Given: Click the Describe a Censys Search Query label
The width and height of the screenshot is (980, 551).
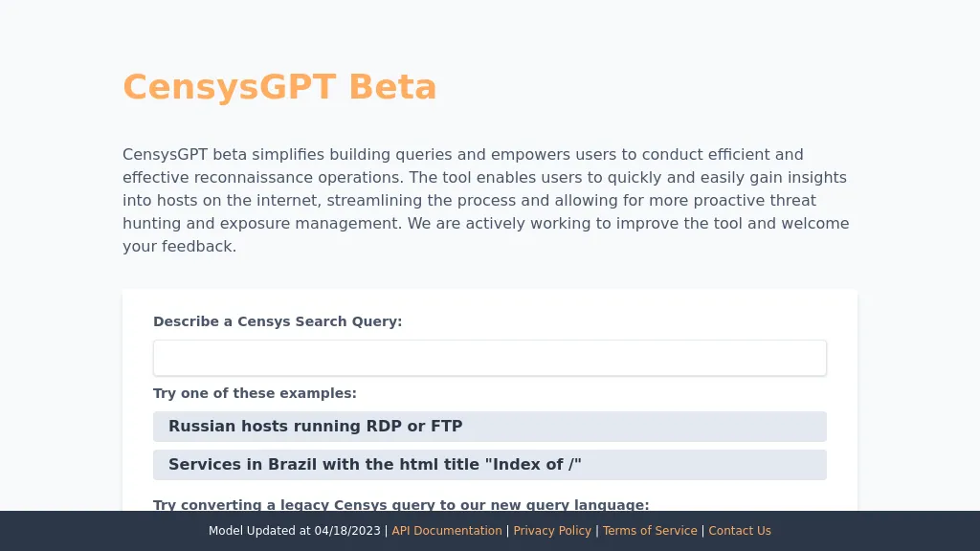Looking at the screenshot, I should 278,321.
